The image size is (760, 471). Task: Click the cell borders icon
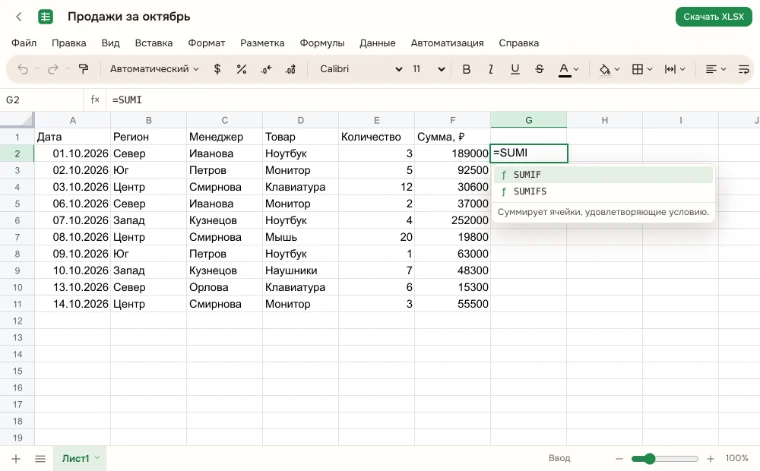[x=637, y=69]
